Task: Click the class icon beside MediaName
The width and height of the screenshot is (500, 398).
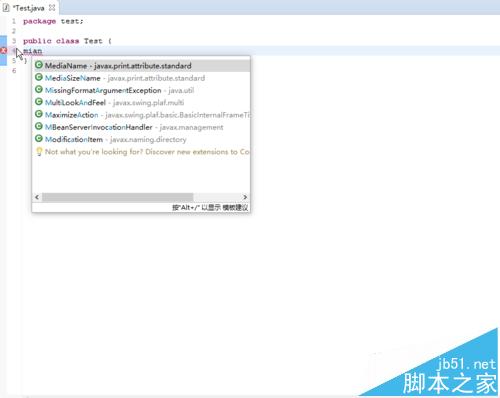Action: [39, 65]
